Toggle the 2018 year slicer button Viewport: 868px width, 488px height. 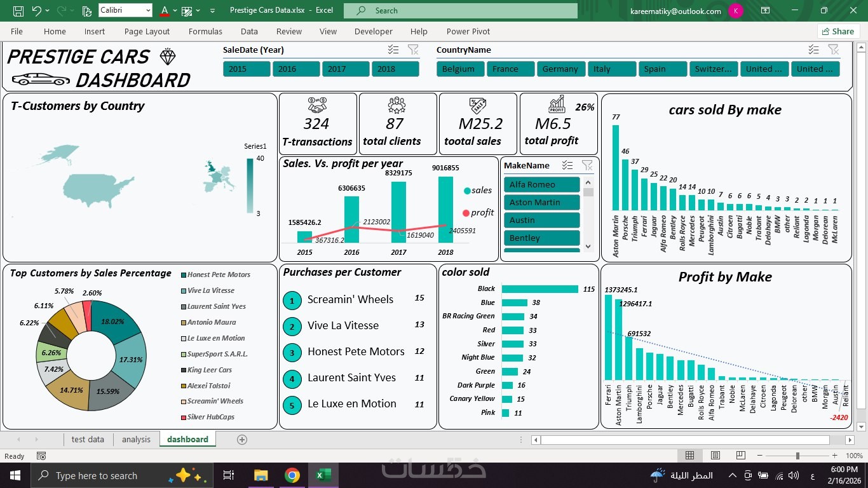pos(395,69)
